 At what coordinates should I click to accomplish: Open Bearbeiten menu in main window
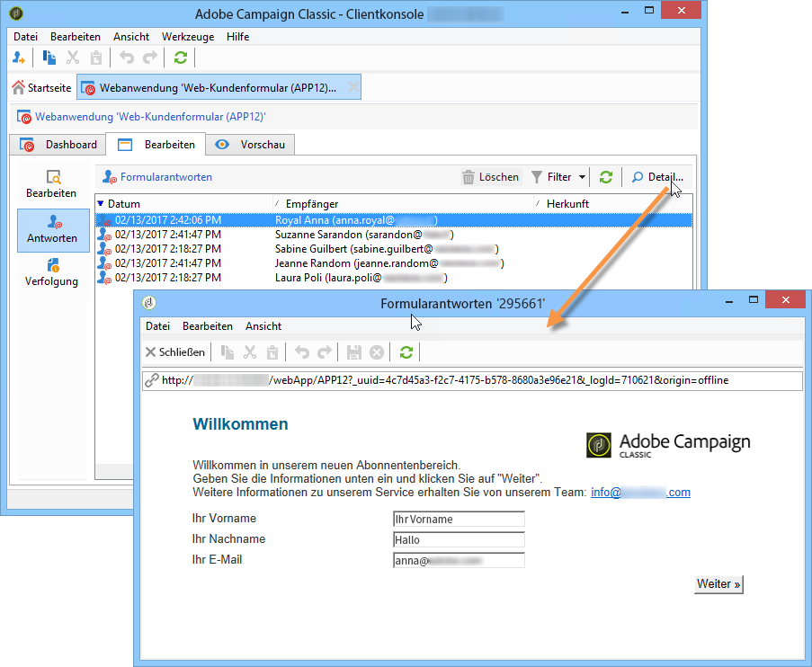pyautogui.click(x=76, y=37)
